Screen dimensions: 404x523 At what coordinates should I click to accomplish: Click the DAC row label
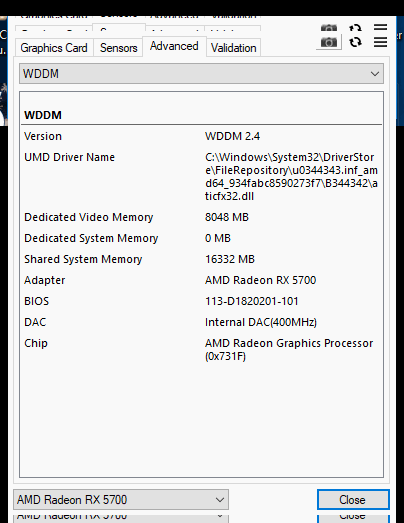(35, 322)
